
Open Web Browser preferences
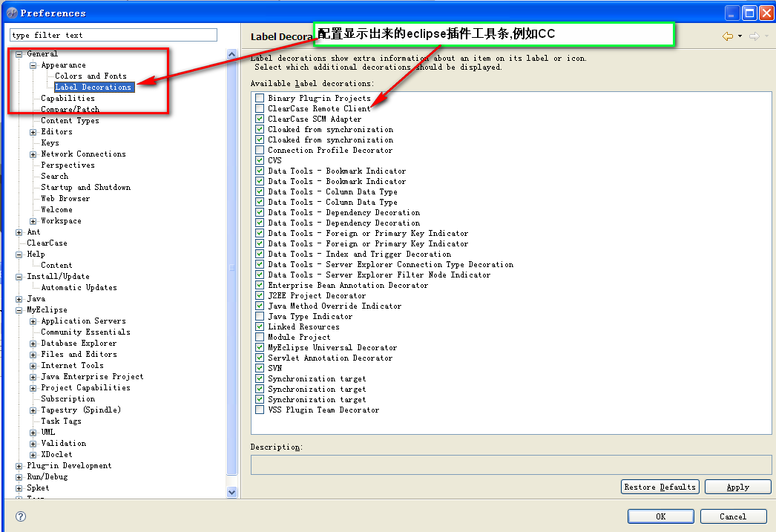point(65,198)
